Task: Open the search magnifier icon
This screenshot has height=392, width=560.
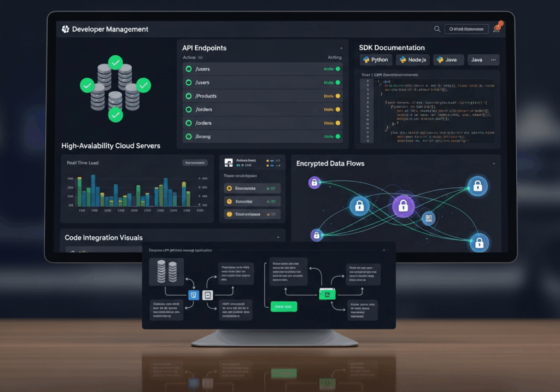Action: click(436, 29)
